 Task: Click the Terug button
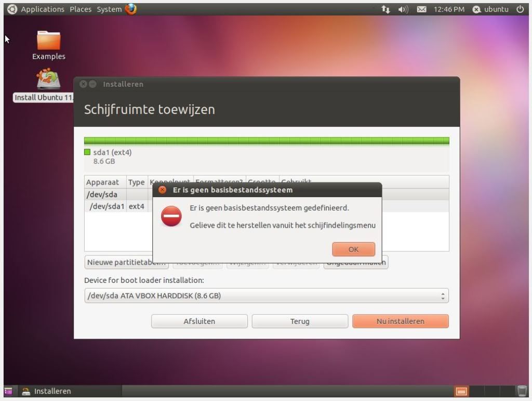click(300, 321)
